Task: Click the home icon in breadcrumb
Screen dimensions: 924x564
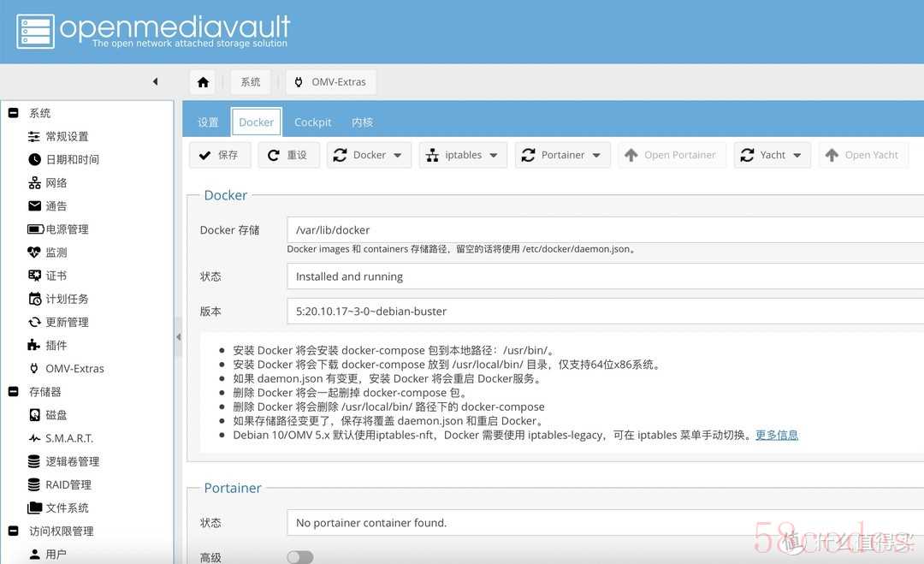Action: (x=203, y=82)
